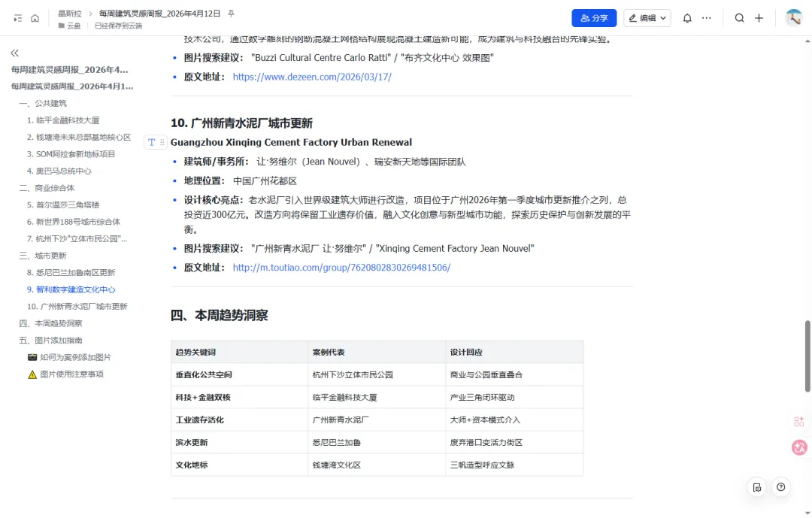The image size is (812, 518).
Task: Click second outline title 每周建筑灵感周报_2026年4月1...
Action: [72, 86]
